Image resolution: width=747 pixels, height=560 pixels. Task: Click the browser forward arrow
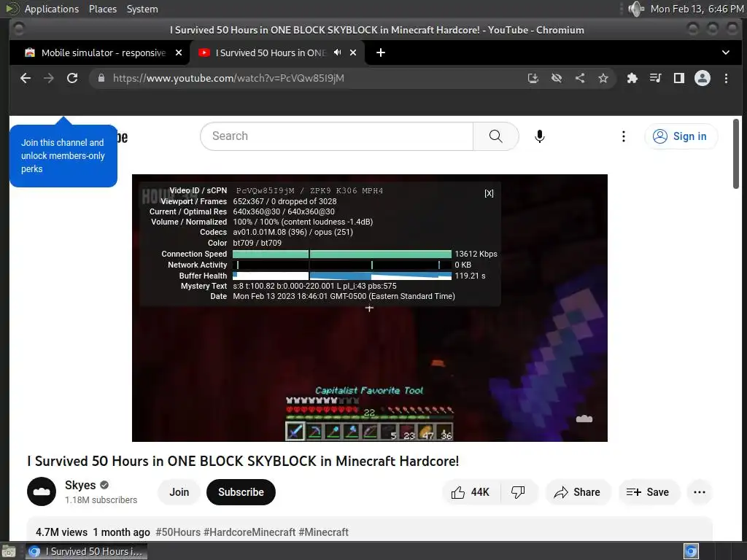(x=49, y=78)
